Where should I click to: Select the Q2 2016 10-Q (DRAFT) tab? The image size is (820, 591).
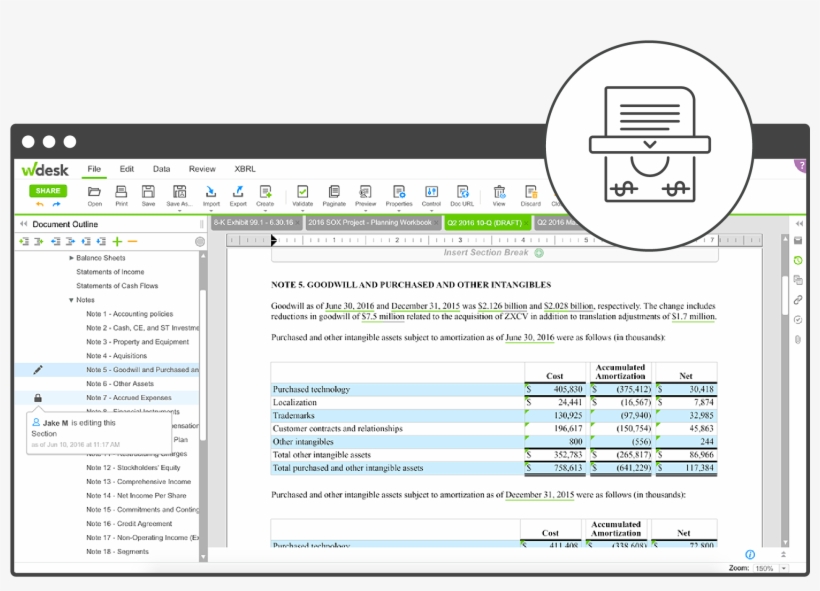[x=485, y=223]
